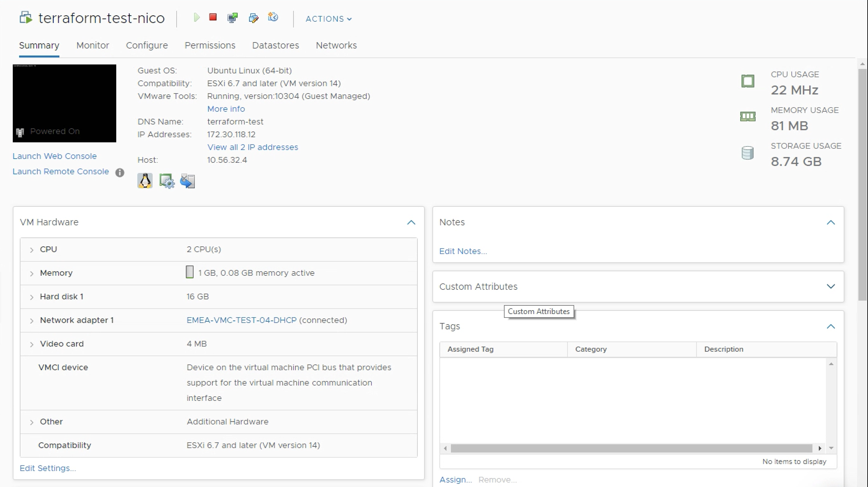Click the Launch Console monitor icon

click(232, 18)
